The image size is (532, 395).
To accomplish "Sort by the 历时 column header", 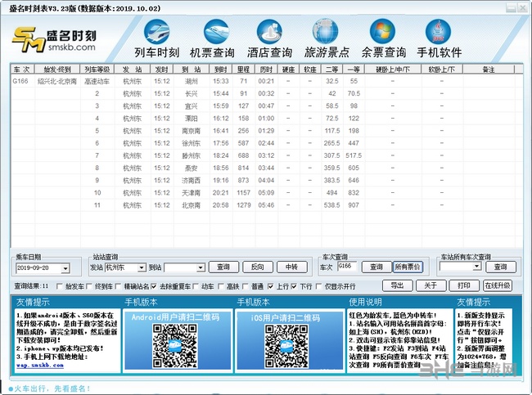I will pyautogui.click(x=266, y=70).
